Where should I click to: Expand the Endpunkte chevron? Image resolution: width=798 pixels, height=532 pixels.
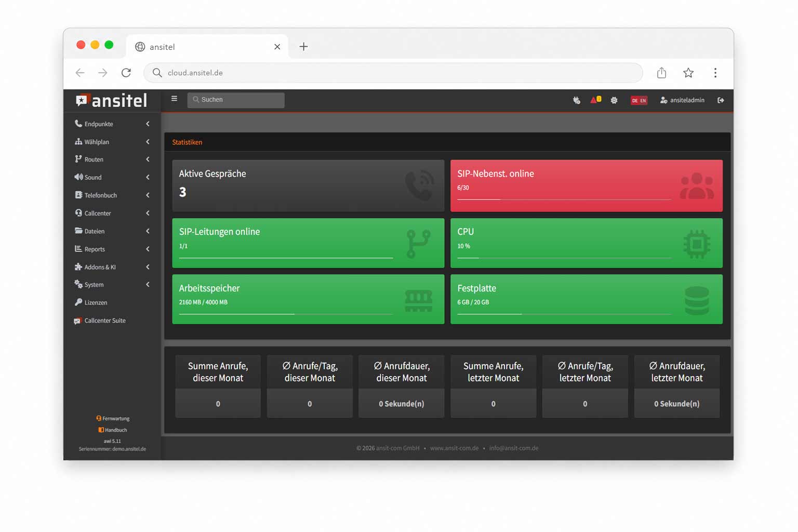tap(148, 124)
